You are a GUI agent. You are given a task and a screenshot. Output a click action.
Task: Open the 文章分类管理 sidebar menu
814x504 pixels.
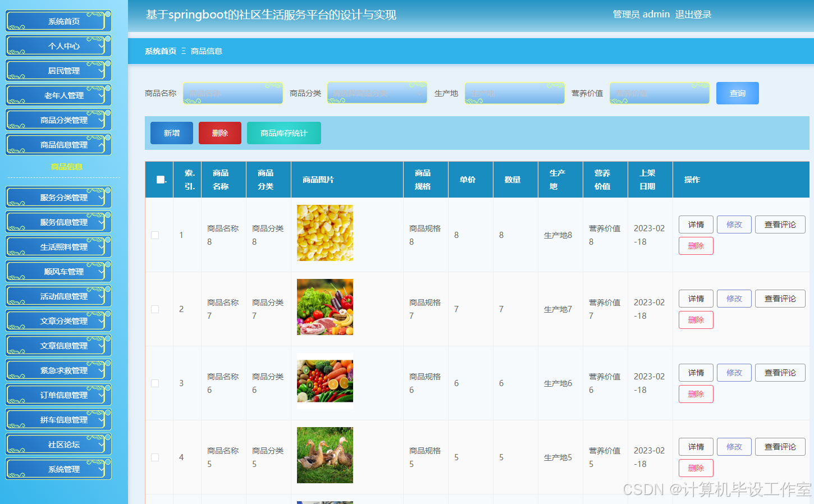pyautogui.click(x=58, y=320)
